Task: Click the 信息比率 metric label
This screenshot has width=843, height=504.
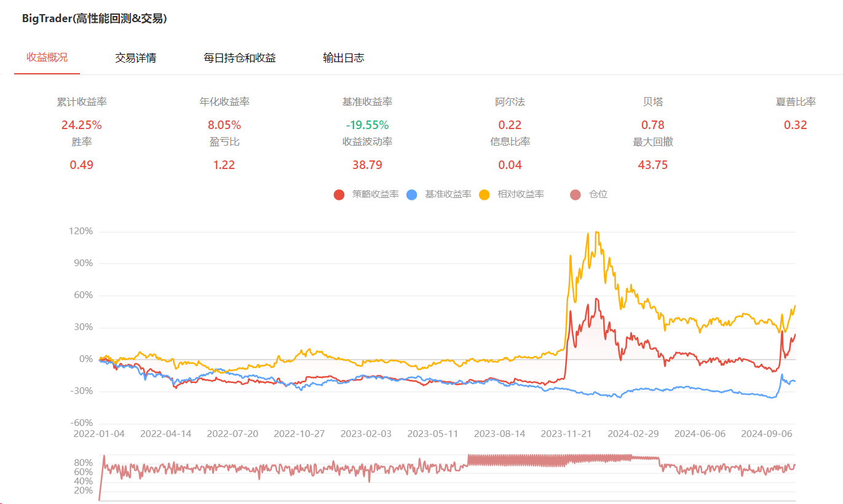Action: (510, 142)
